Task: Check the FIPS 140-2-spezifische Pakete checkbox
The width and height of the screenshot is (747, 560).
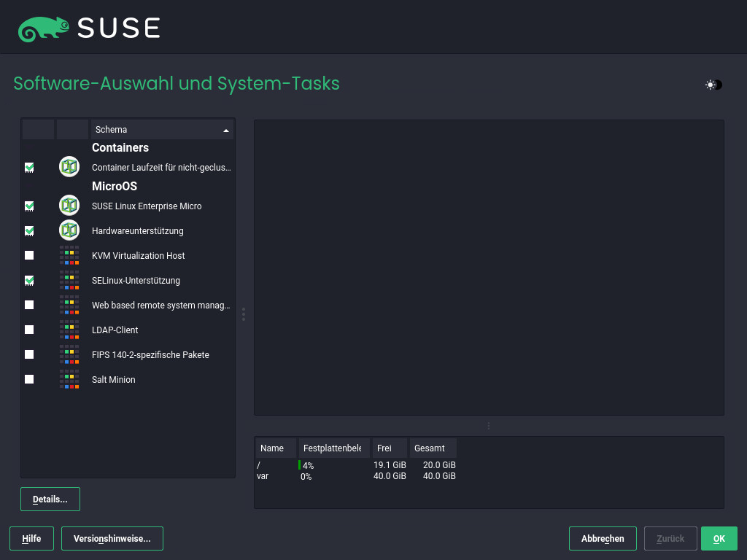Action: click(29, 354)
